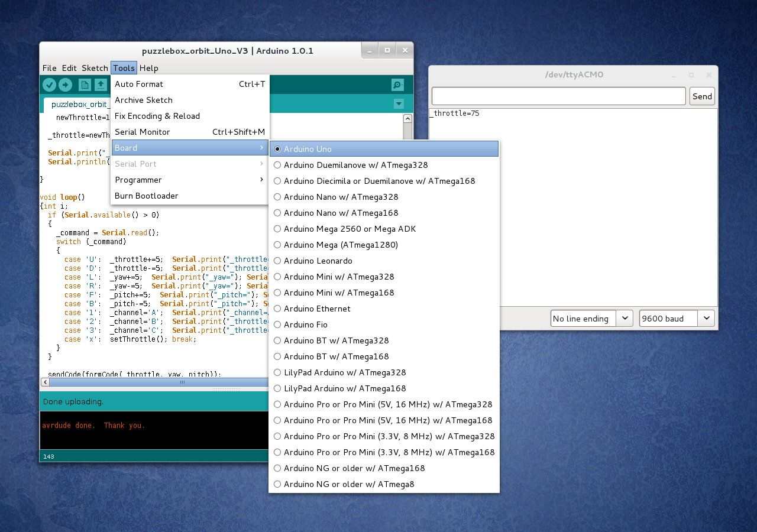Click the serial monitor text input field
The image size is (757, 532).
558,96
